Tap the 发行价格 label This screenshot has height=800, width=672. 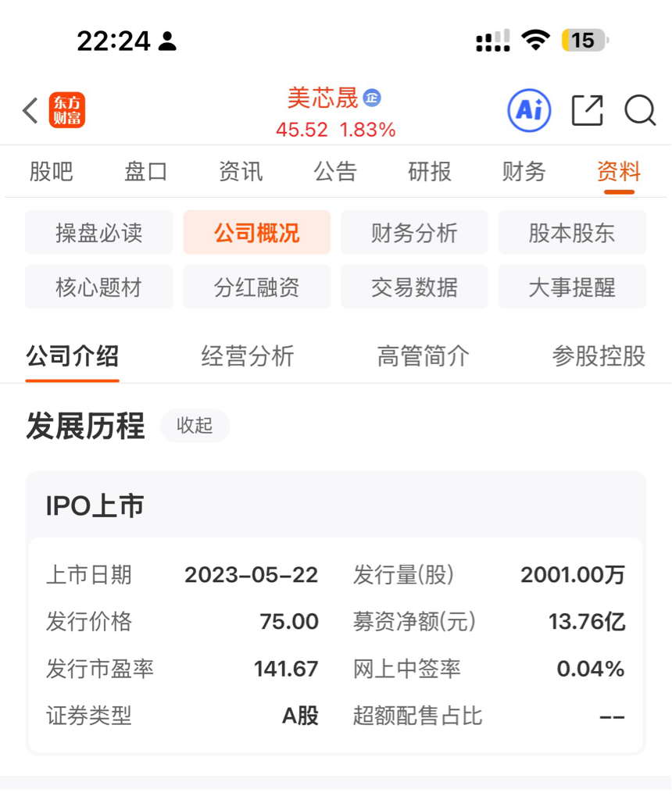click(x=89, y=621)
